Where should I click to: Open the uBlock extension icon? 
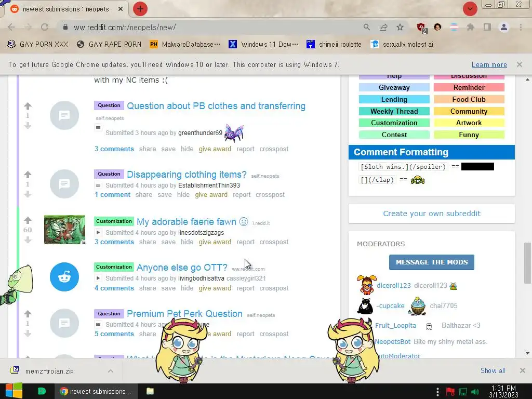point(422,28)
